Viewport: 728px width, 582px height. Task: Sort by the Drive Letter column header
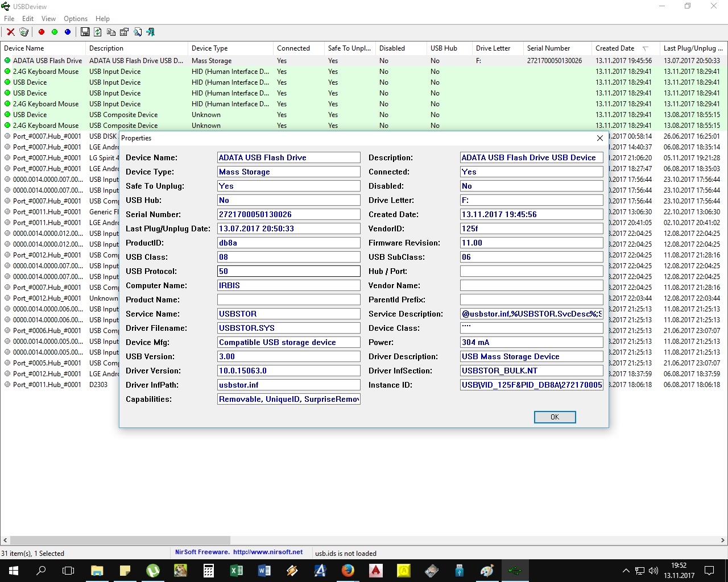(x=498, y=48)
